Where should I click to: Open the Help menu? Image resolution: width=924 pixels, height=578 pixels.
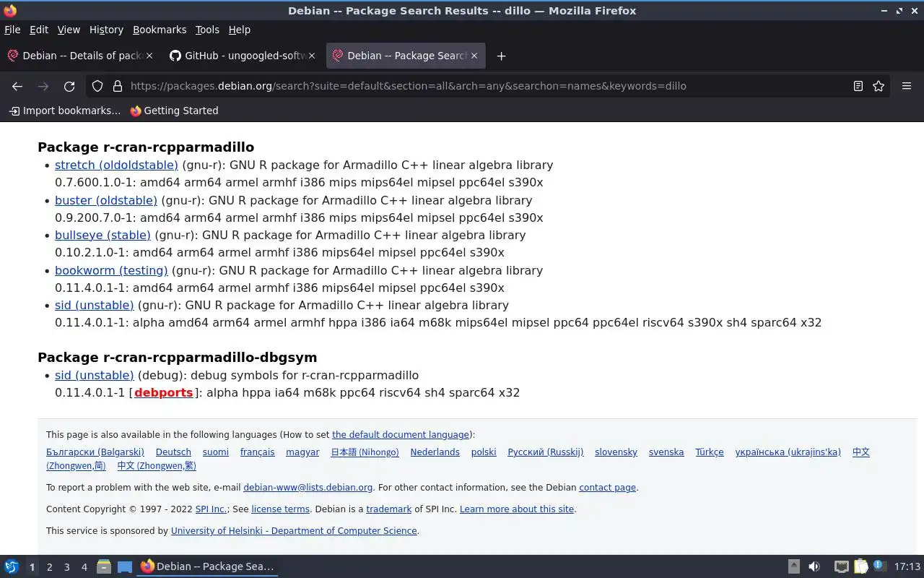pos(240,30)
